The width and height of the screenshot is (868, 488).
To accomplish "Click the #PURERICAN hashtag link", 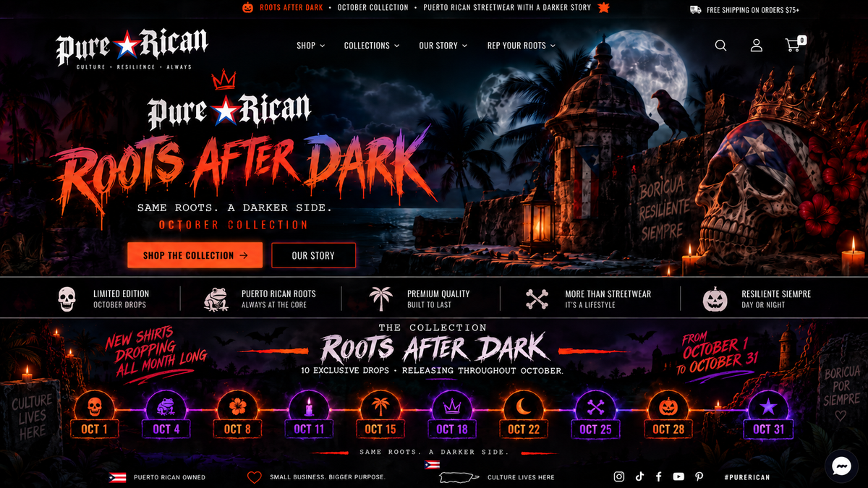I will (x=747, y=477).
